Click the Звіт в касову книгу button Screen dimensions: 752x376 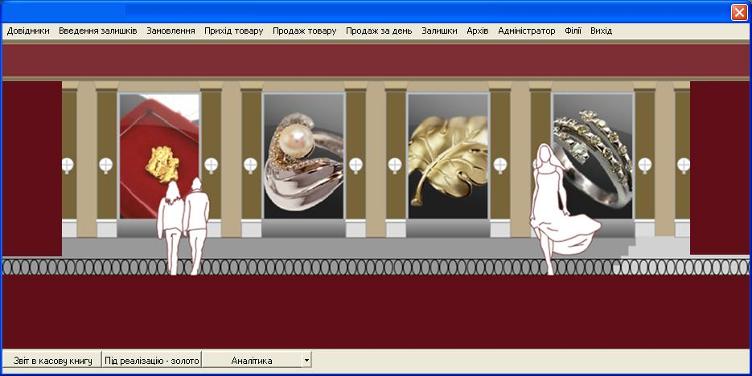[53, 360]
